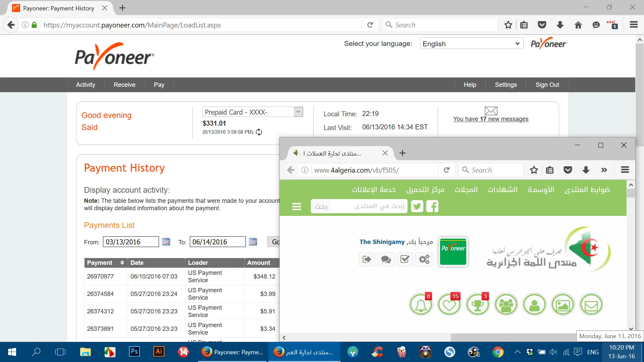The width and height of the screenshot is (644, 362).
Task: Open the language selection dropdown
Action: pos(471,44)
